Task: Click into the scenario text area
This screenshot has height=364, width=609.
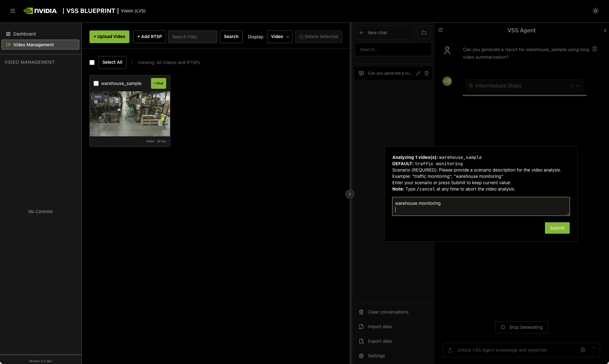Action: click(481, 206)
